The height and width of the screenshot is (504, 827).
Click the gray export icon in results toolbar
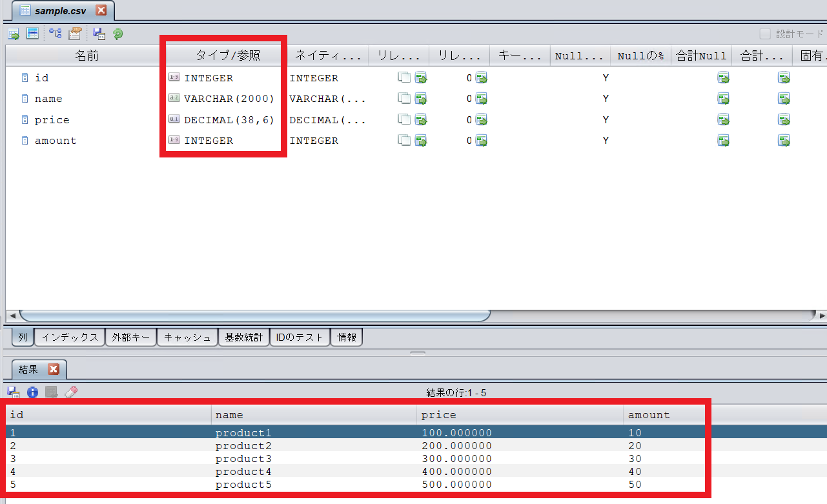[x=52, y=392]
